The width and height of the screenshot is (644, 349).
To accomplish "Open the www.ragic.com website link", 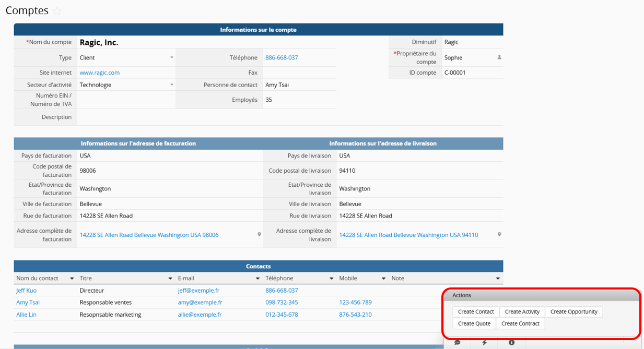I will click(100, 73).
